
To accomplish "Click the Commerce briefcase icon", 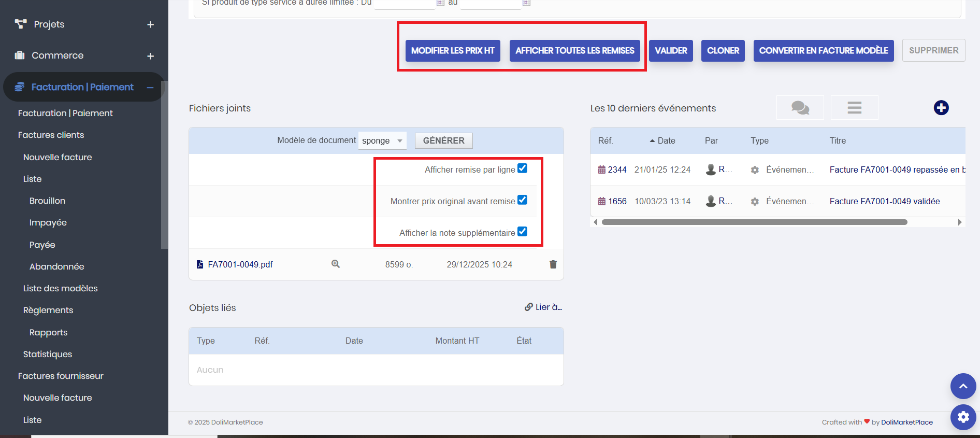I will (20, 55).
